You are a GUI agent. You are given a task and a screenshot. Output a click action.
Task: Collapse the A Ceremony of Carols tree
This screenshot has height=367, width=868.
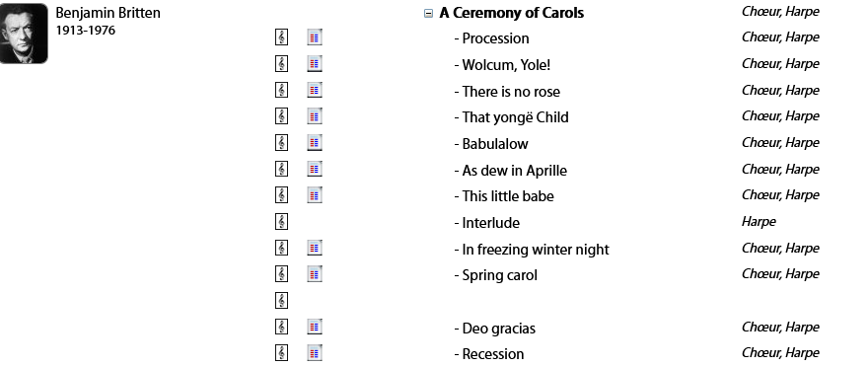428,13
